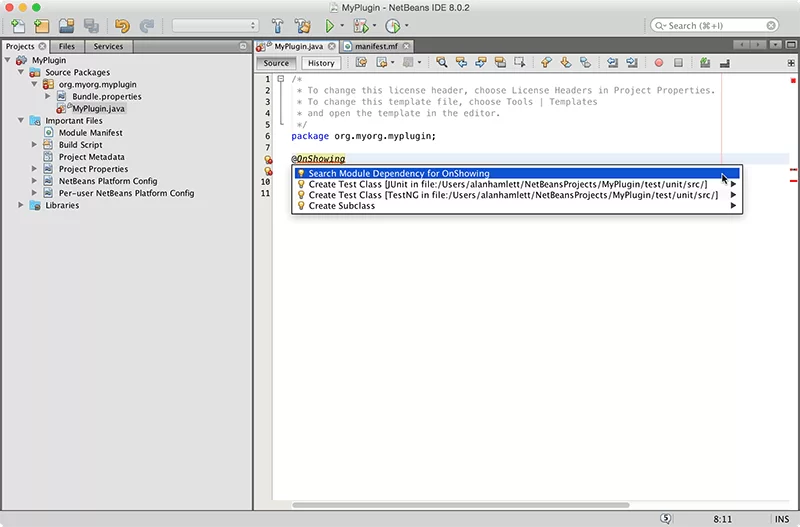800x527 pixels.
Task: Click the Toggle Bookmark icon
Action: [x=585, y=63]
